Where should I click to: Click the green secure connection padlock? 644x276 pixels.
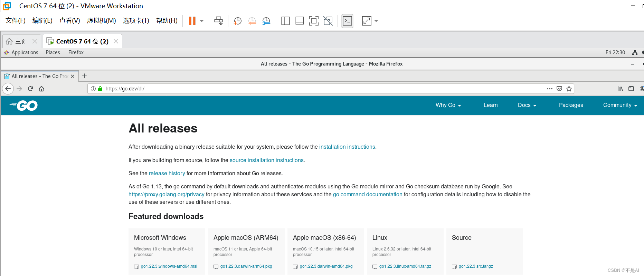point(100,89)
